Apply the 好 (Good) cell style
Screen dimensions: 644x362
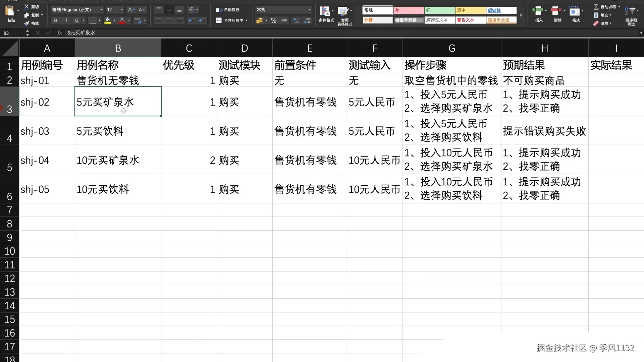coord(439,10)
